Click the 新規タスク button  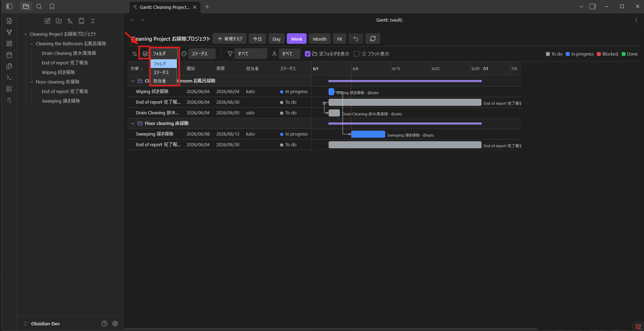230,39
